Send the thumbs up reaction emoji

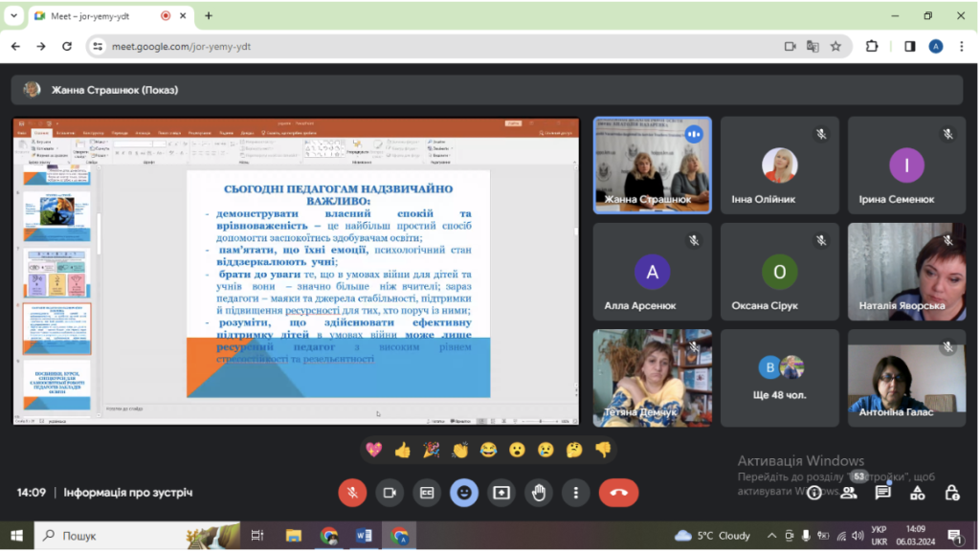(x=403, y=450)
